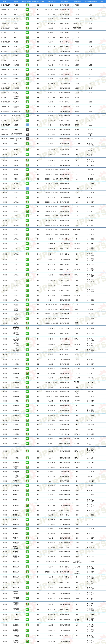Click petrol pump icon in Chevrolet Trax row
This screenshot has width=106, height=644.
[x=27, y=120]
